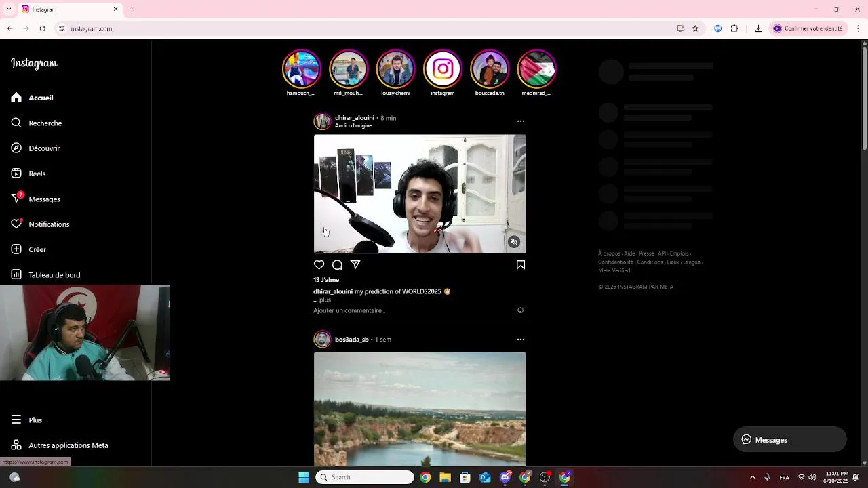The image size is (868, 488).
Task: View the 13 J'aime likes list
Action: 326,279
